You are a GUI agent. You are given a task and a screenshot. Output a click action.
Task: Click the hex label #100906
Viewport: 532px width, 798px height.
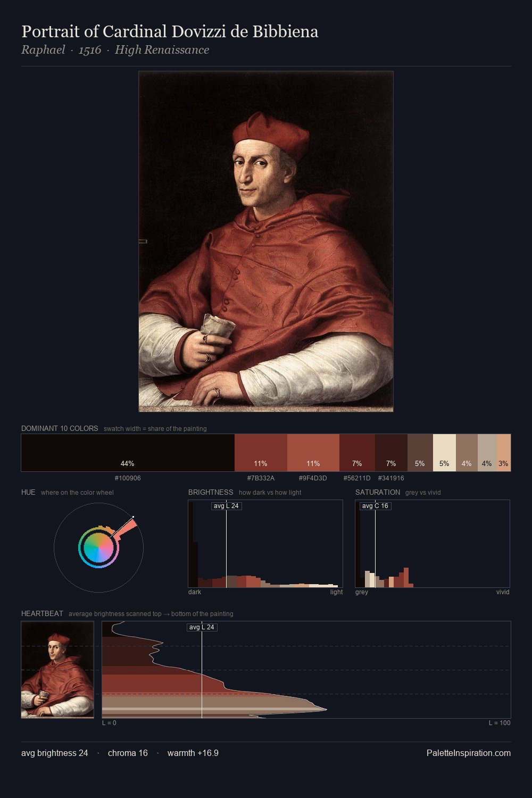[x=128, y=478]
